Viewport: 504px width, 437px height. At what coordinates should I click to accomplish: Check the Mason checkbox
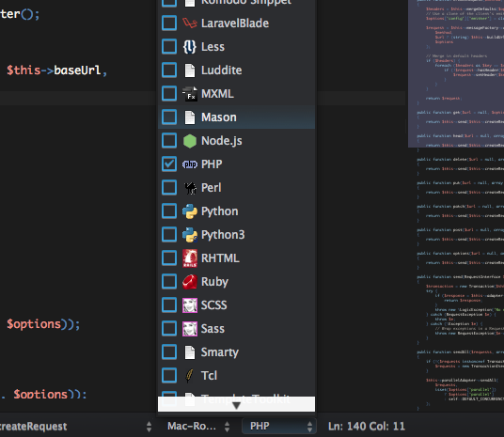[x=169, y=117]
